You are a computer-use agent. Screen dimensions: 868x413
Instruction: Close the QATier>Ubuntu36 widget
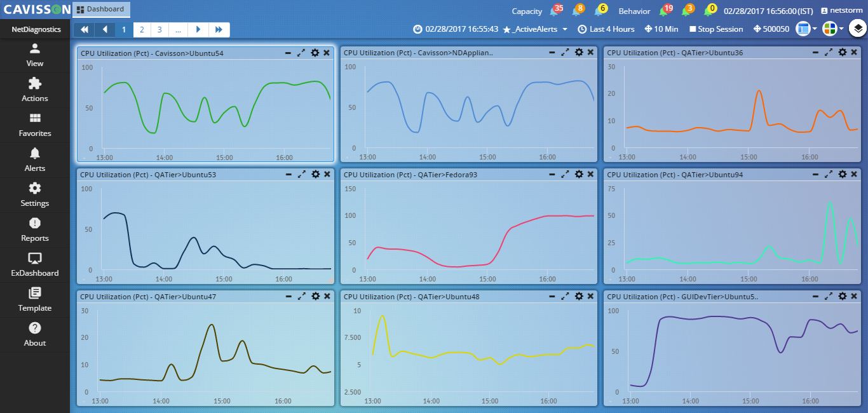coord(854,53)
